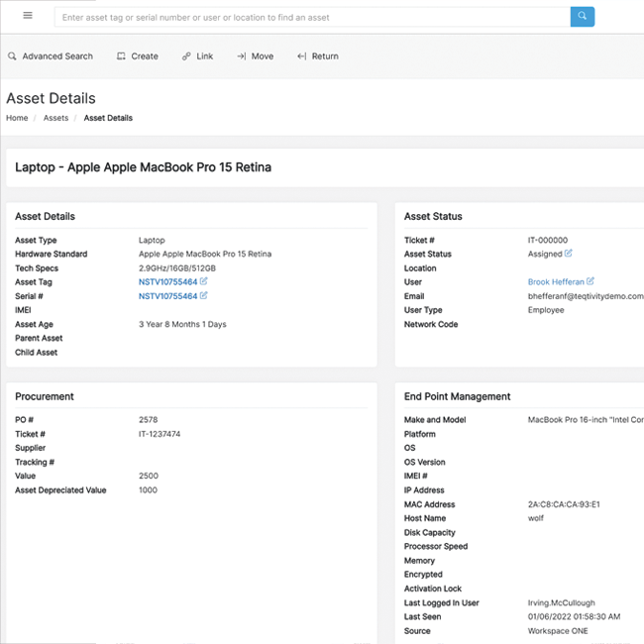The width and height of the screenshot is (644, 644).
Task: Click edit icon beside Assigned status
Action: pos(568,254)
